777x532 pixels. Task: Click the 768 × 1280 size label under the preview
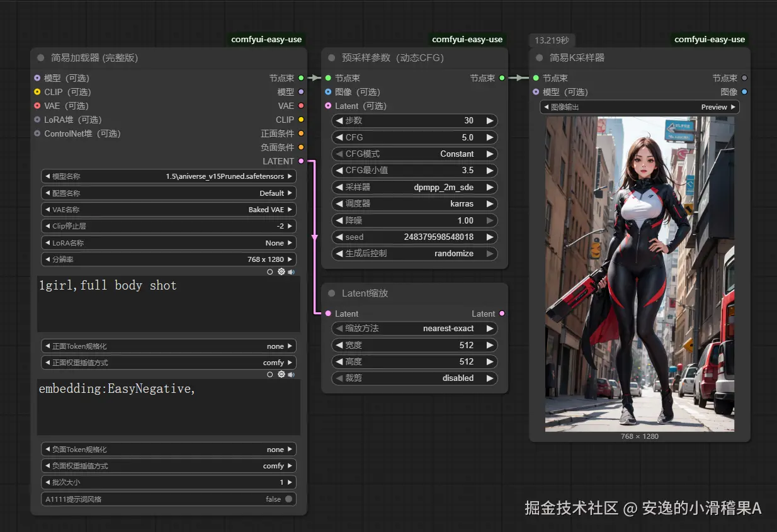point(640,436)
